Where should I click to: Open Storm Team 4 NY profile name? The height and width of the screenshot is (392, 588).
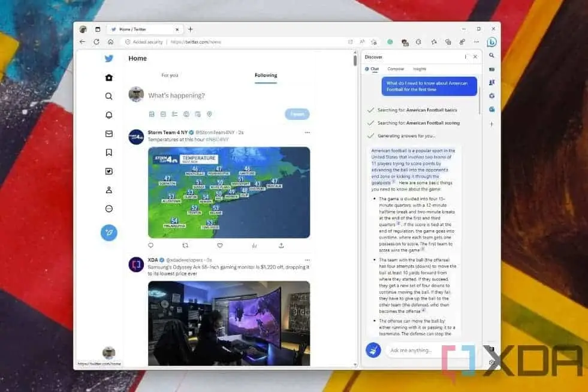(x=168, y=132)
